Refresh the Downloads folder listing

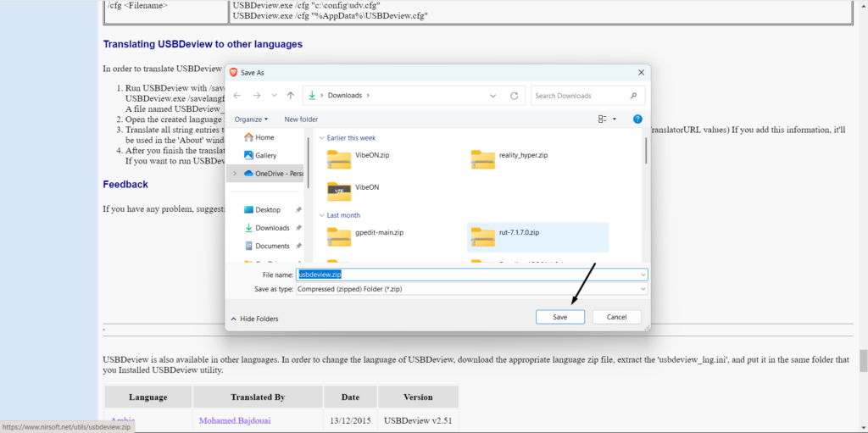[x=514, y=96]
